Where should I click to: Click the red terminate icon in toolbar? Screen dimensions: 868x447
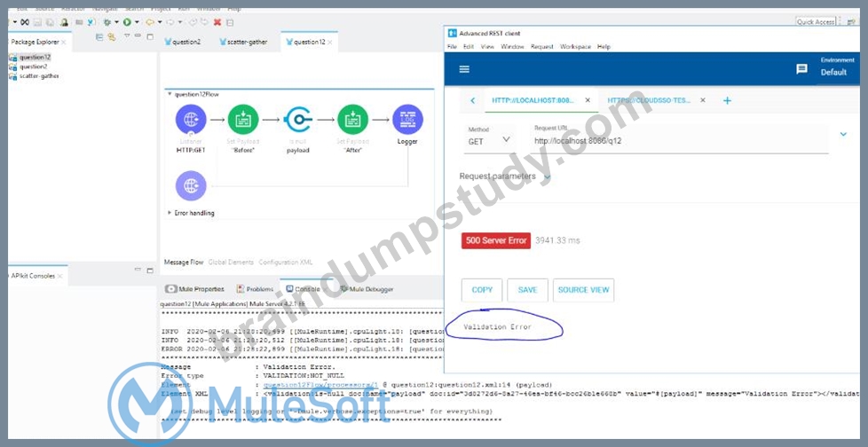coord(217,22)
